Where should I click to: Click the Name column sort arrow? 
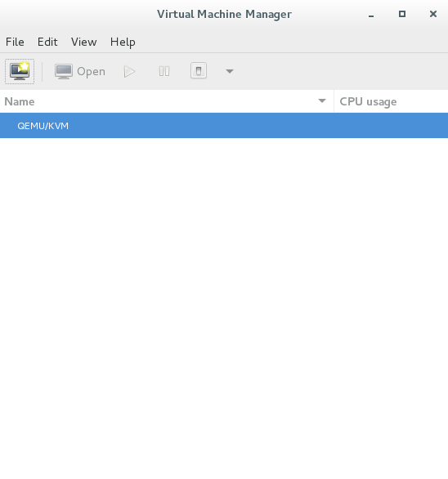coord(322,101)
